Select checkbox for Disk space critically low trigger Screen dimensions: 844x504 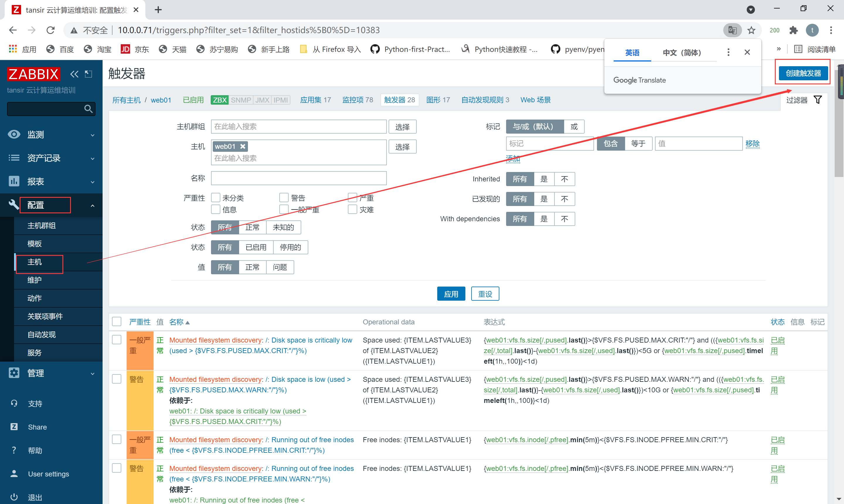coord(117,340)
